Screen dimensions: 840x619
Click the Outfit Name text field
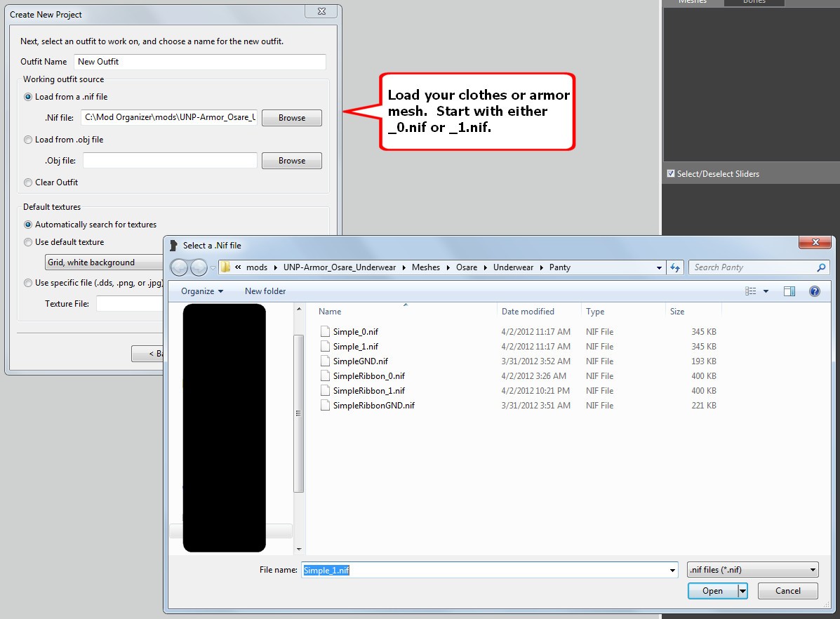point(200,62)
